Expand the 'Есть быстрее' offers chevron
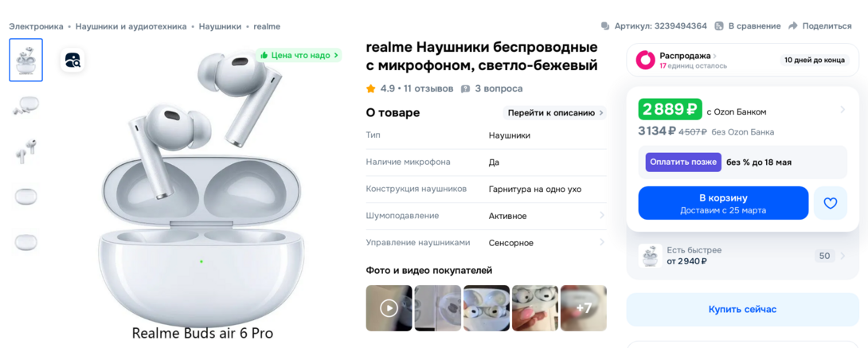The image size is (868, 348). click(843, 256)
